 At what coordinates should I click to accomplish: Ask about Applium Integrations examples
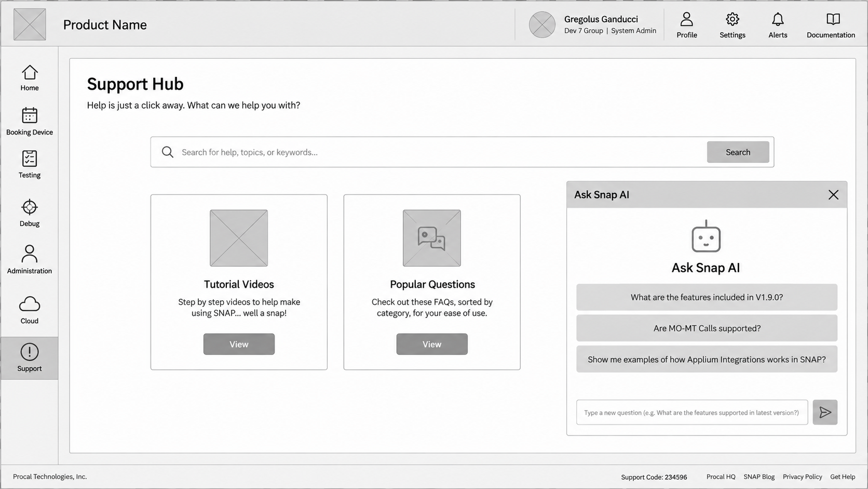click(x=707, y=359)
